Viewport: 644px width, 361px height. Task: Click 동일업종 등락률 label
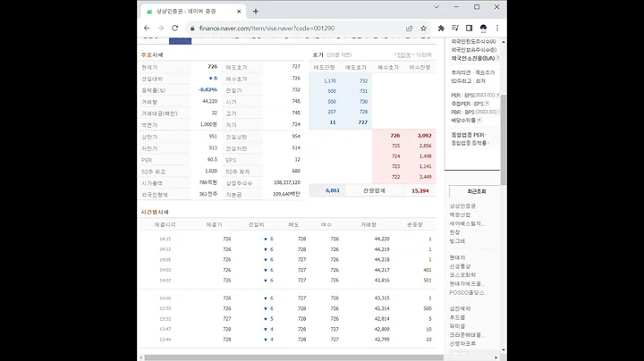469,143
